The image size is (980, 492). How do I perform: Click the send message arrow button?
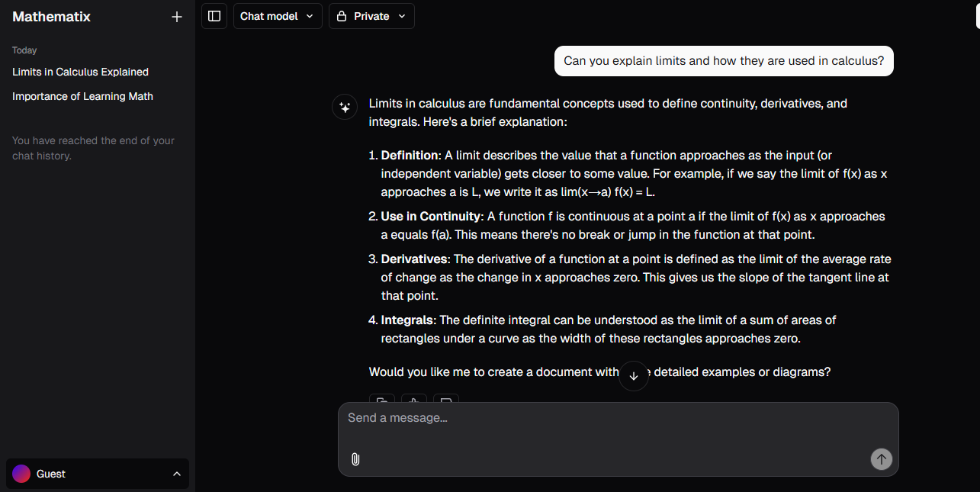click(x=881, y=459)
